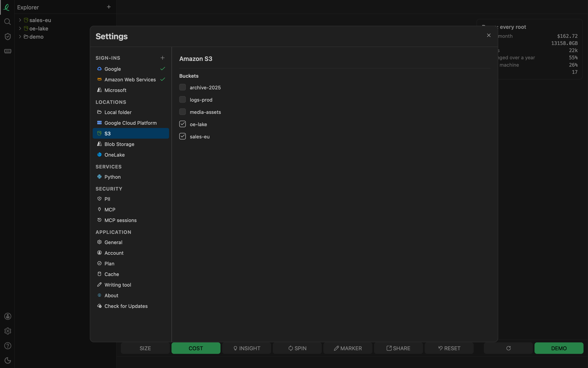
Task: Click the MARKER button
Action: pos(348,348)
